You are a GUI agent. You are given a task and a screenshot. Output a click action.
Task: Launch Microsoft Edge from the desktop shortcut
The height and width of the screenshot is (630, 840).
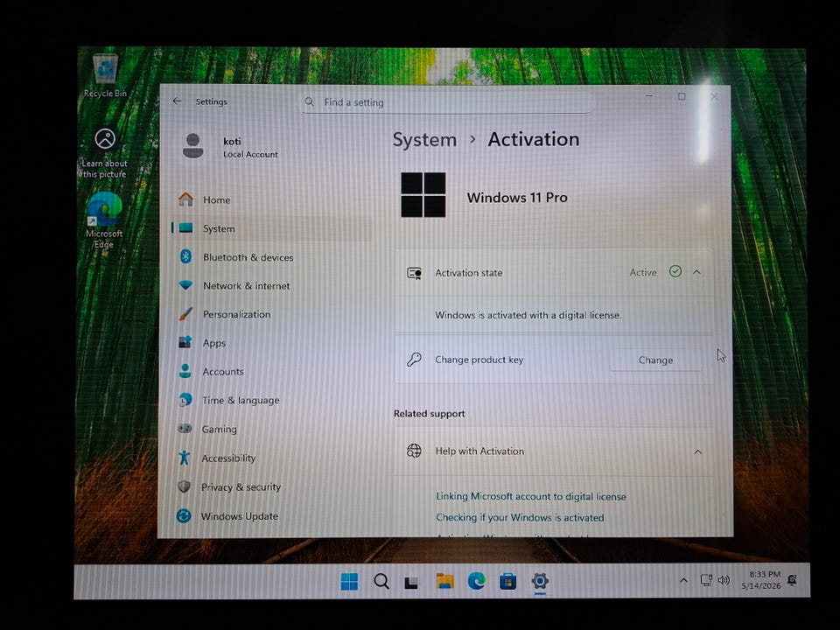[104, 220]
